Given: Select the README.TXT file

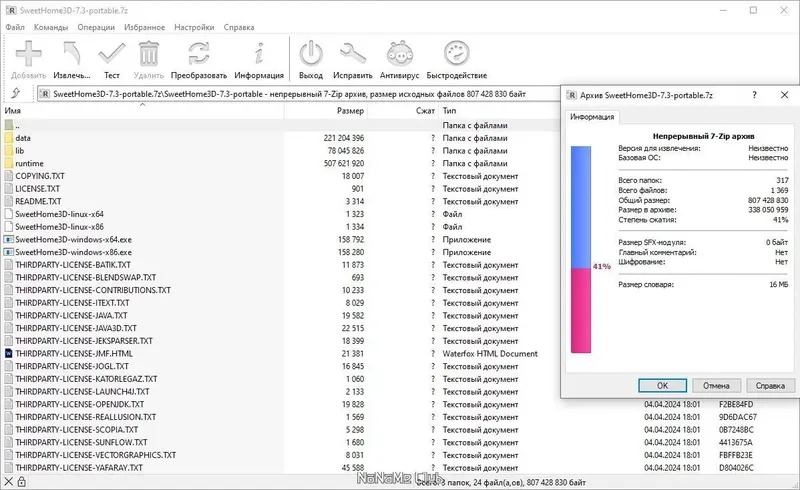Looking at the screenshot, I should [x=38, y=202].
